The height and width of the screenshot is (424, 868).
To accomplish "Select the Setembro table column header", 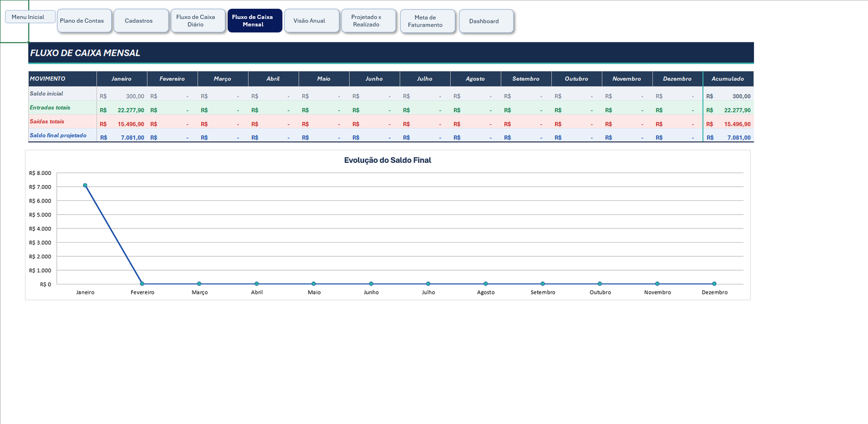I will tap(526, 79).
